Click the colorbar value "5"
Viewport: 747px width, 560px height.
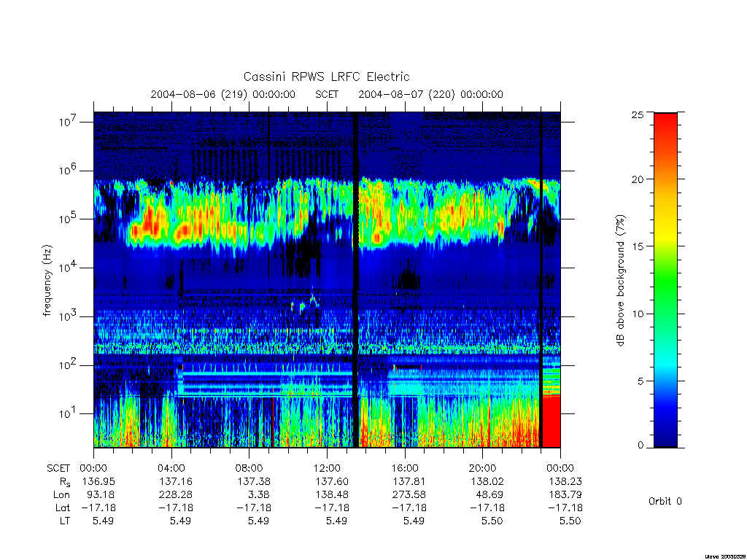tap(640, 381)
